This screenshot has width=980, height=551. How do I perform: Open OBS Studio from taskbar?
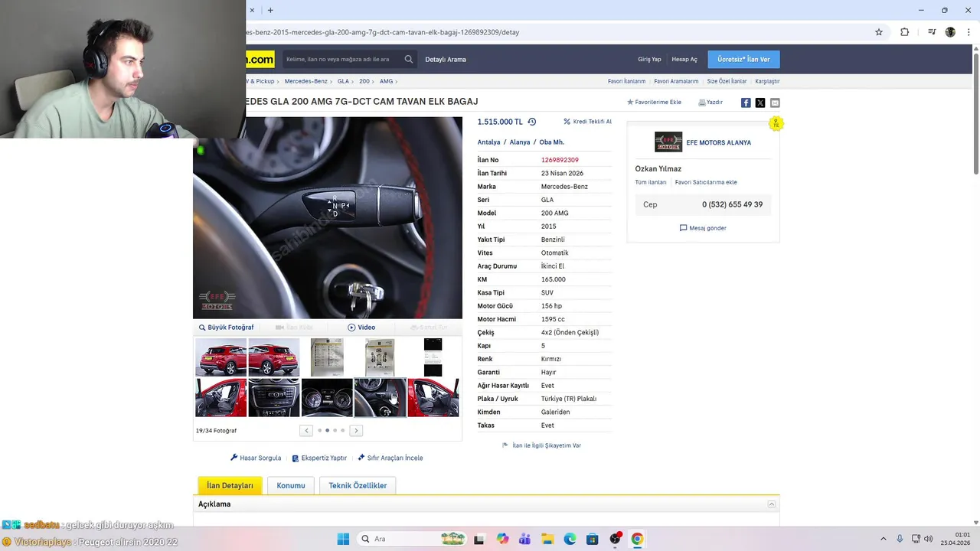(x=615, y=539)
